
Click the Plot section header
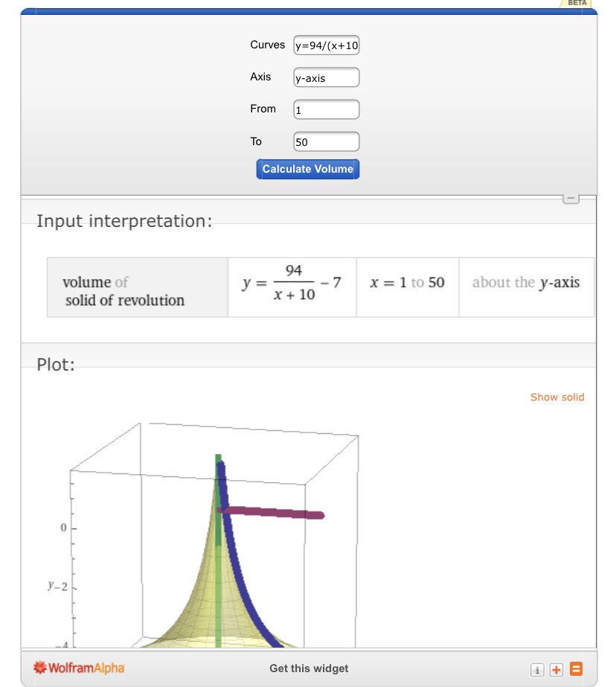[x=56, y=365]
